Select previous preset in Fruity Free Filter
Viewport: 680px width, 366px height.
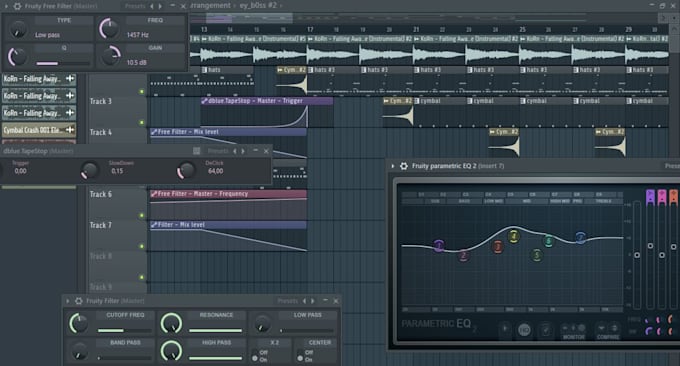pos(151,6)
